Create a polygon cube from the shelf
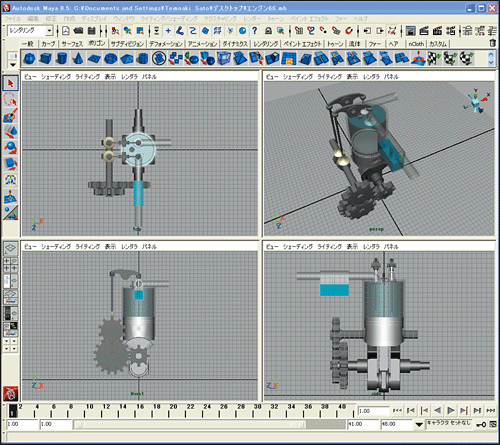 pyautogui.click(x=45, y=59)
